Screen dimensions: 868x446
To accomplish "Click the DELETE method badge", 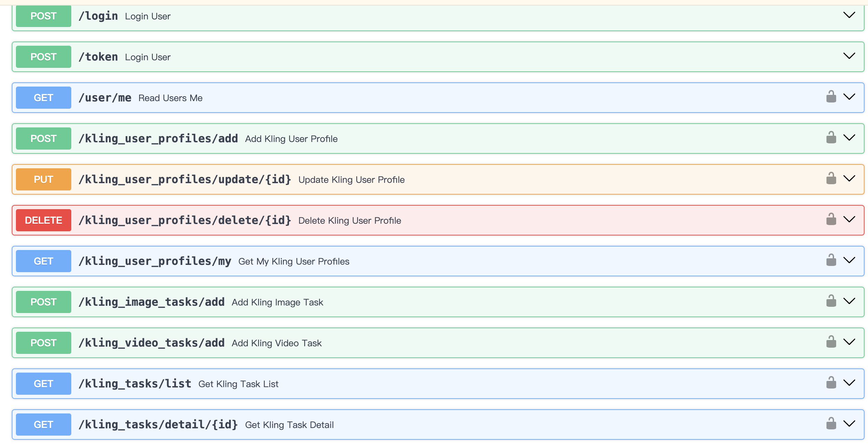I will point(44,220).
